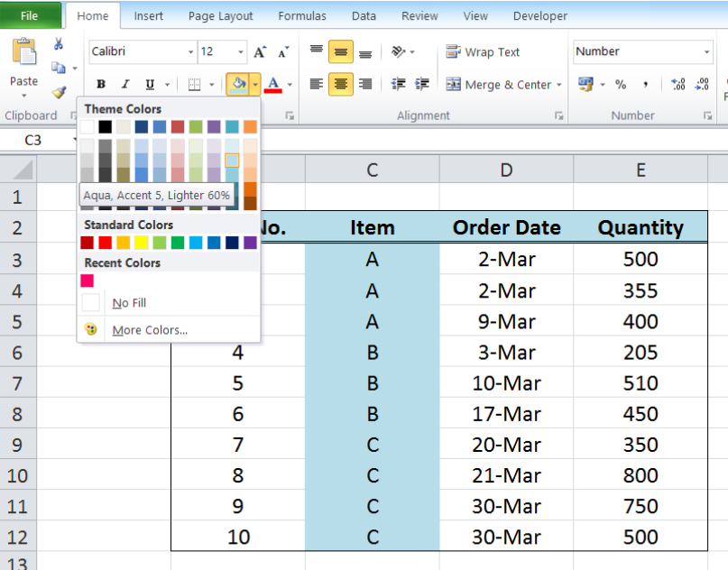The height and width of the screenshot is (570, 728).
Task: Pick the yellow standard color swatch
Action: click(x=141, y=243)
